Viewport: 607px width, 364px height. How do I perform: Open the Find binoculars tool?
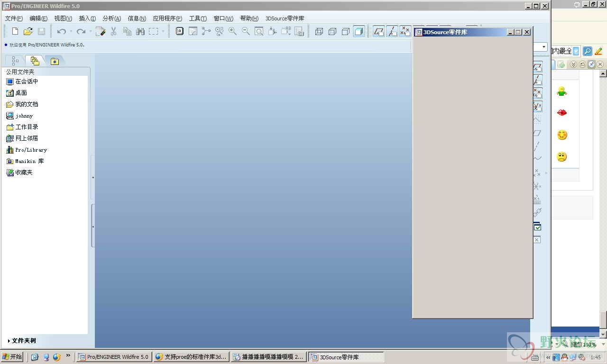(x=140, y=31)
